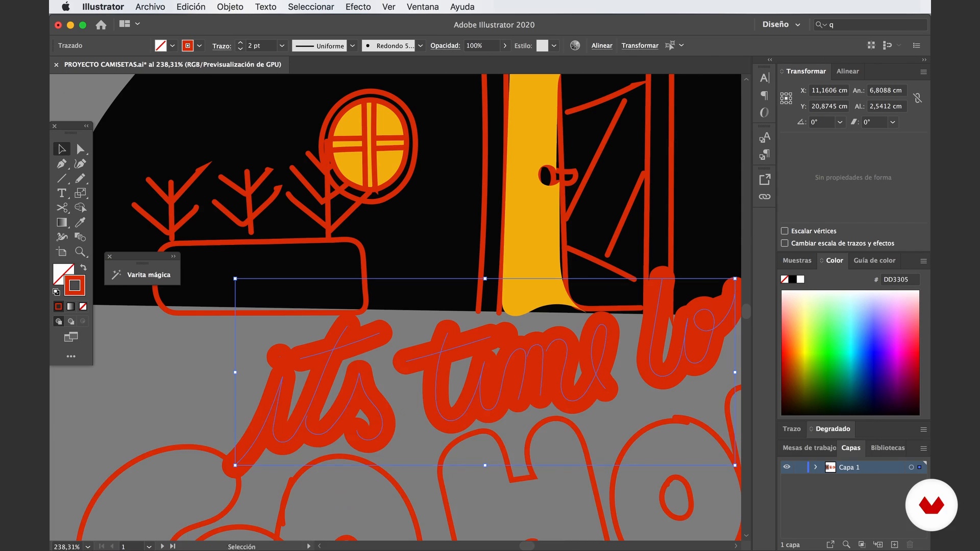The height and width of the screenshot is (551, 980).
Task: Click the Opacidad label link
Action: click(x=445, y=45)
